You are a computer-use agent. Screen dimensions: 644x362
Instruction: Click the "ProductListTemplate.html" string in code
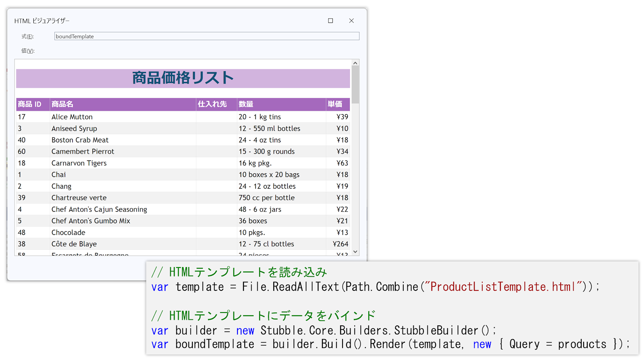503,287
